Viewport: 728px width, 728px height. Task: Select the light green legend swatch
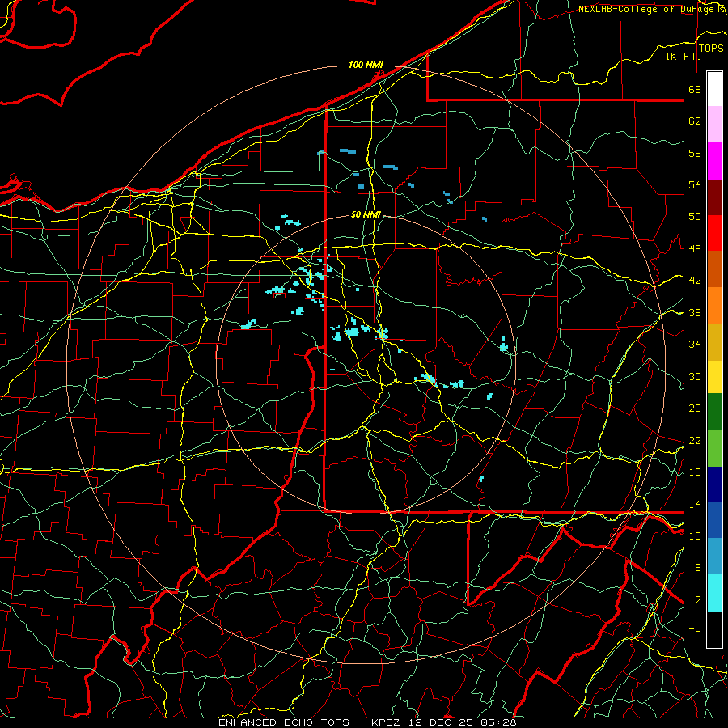point(714,448)
